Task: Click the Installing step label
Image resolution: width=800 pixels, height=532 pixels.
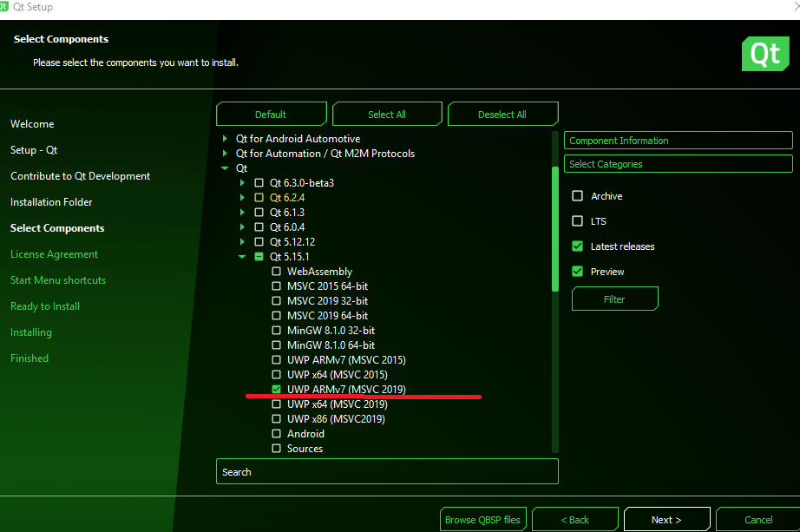Action: 31,332
